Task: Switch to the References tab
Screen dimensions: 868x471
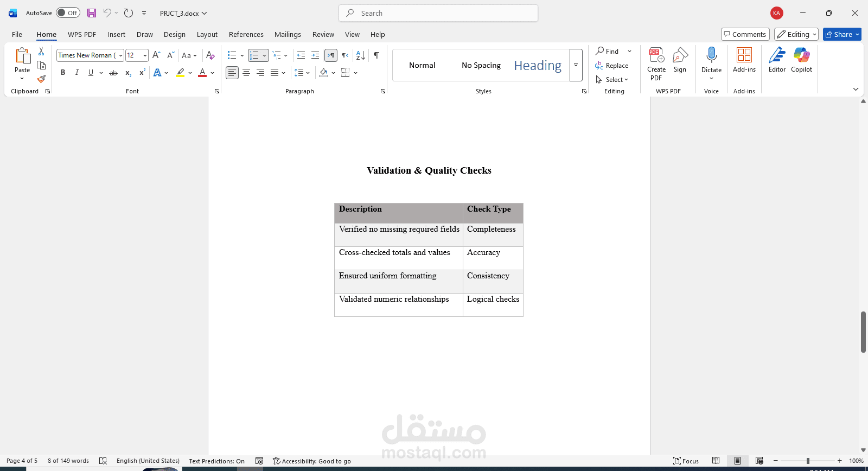Action: [246, 34]
